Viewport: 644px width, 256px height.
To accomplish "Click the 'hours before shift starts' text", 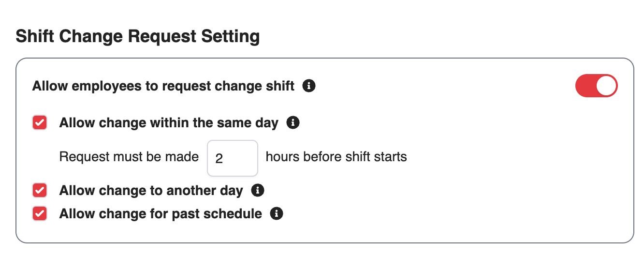I will point(336,157).
